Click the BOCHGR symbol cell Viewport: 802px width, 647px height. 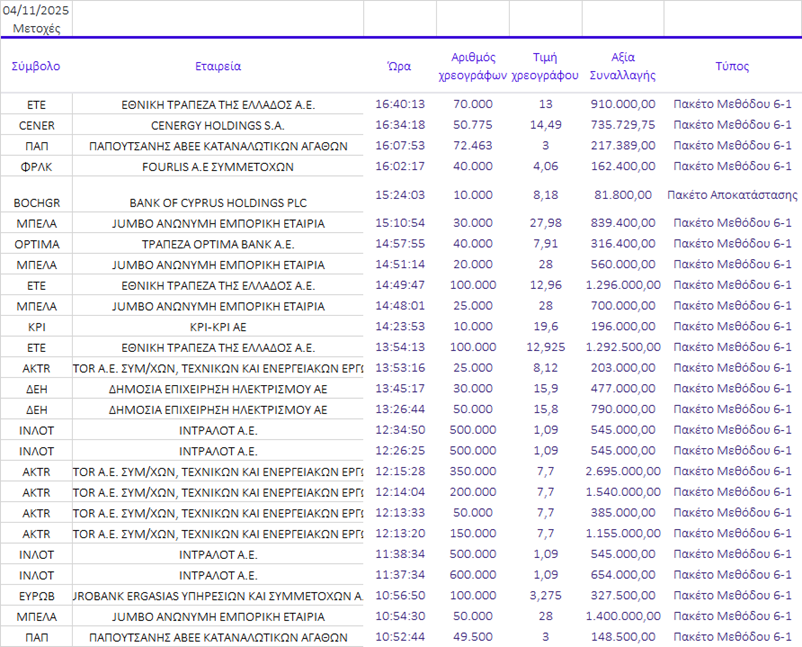(x=36, y=202)
